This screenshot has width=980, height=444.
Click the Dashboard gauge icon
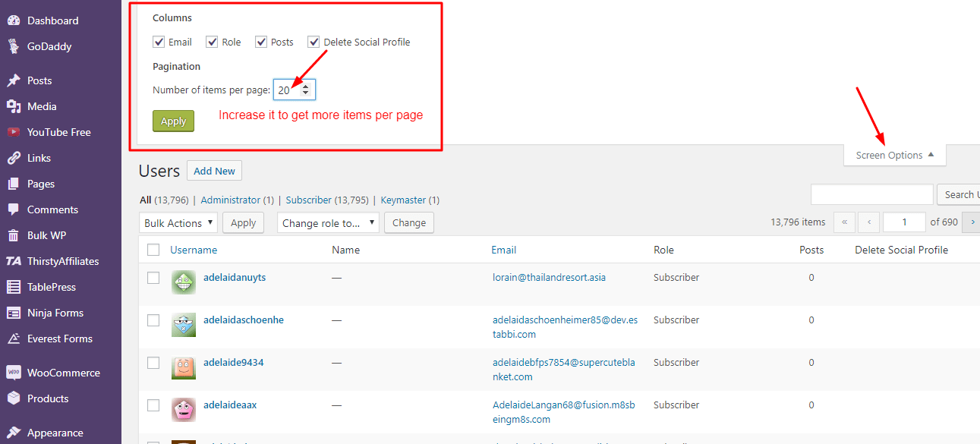pyautogui.click(x=14, y=20)
